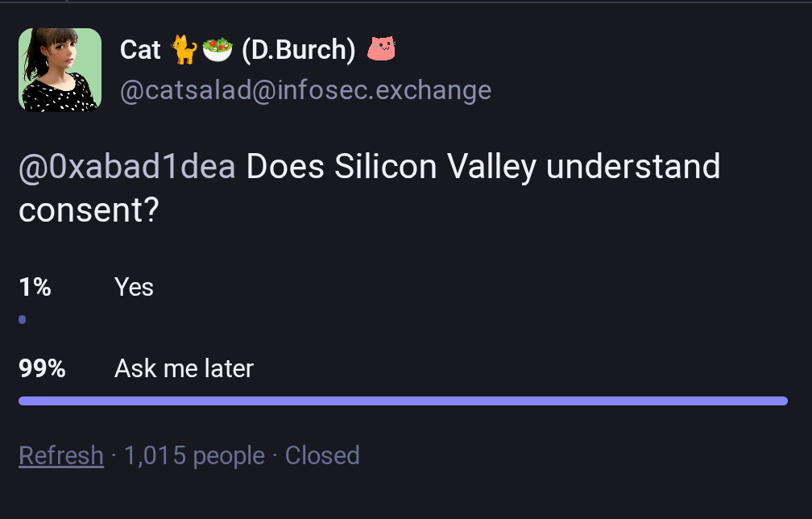Open the "Cat" display name profile
The image size is (812, 519).
click(x=140, y=51)
